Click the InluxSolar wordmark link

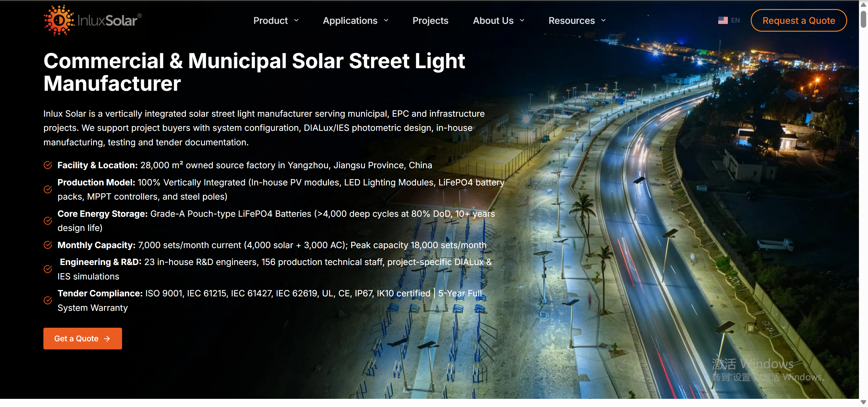click(x=109, y=21)
